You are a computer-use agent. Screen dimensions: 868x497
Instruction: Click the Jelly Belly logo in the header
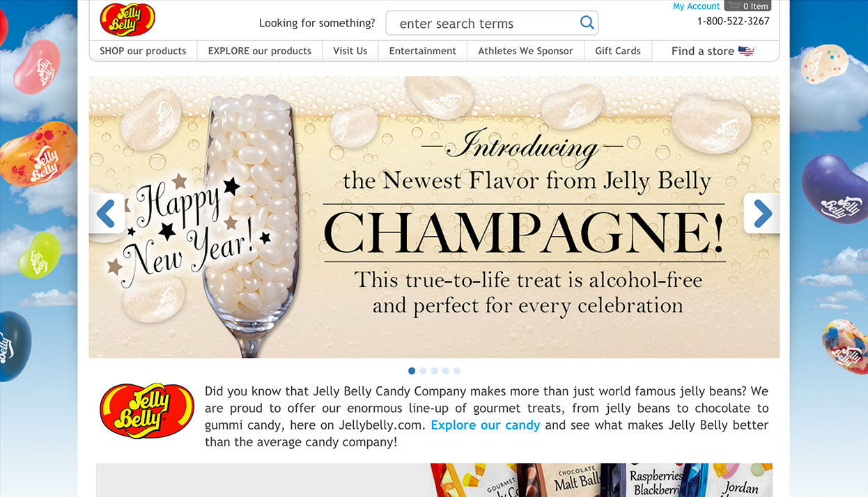pyautogui.click(x=127, y=18)
